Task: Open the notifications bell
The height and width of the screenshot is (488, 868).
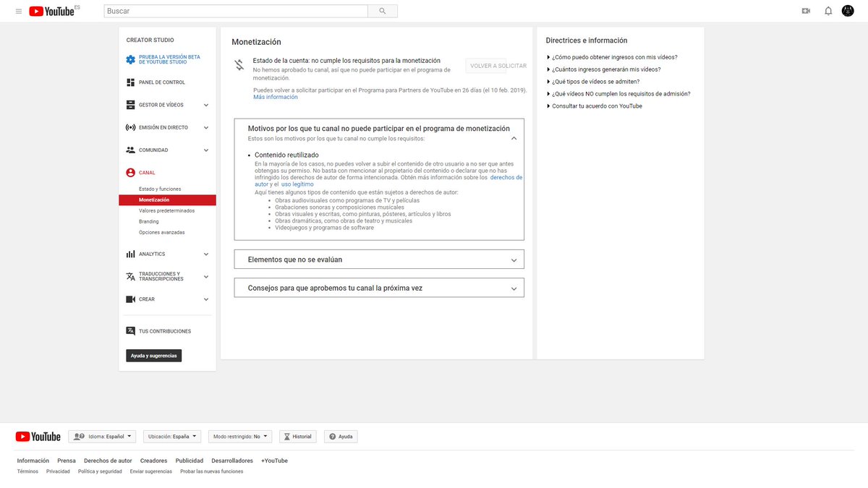Action: [828, 11]
